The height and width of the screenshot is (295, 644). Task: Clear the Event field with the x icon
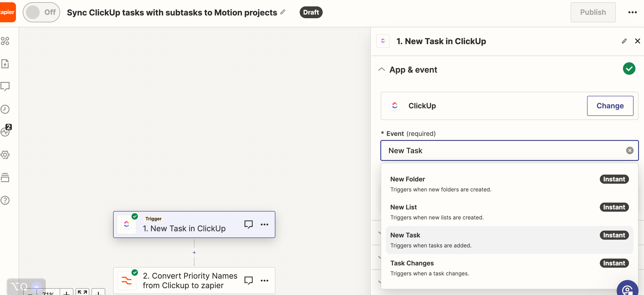point(630,150)
